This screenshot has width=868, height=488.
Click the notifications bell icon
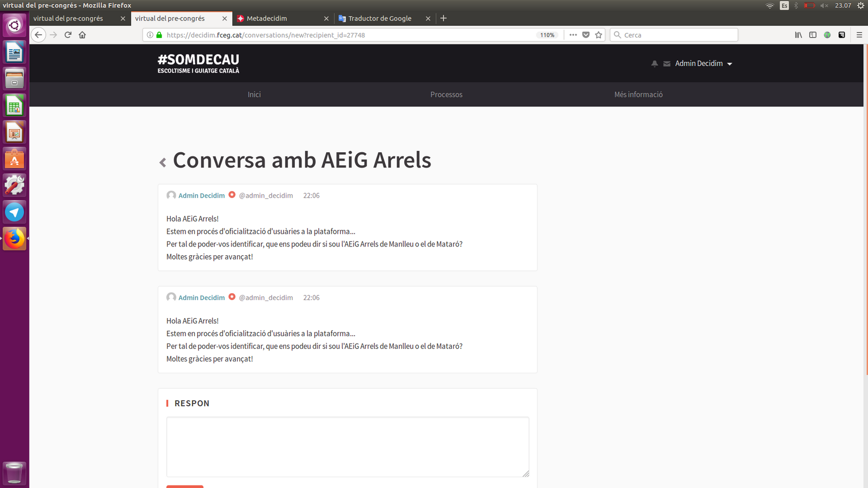[x=654, y=64]
